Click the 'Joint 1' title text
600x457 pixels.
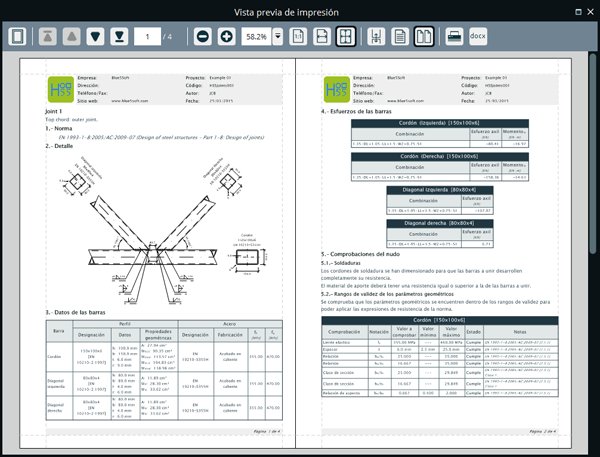(54, 111)
